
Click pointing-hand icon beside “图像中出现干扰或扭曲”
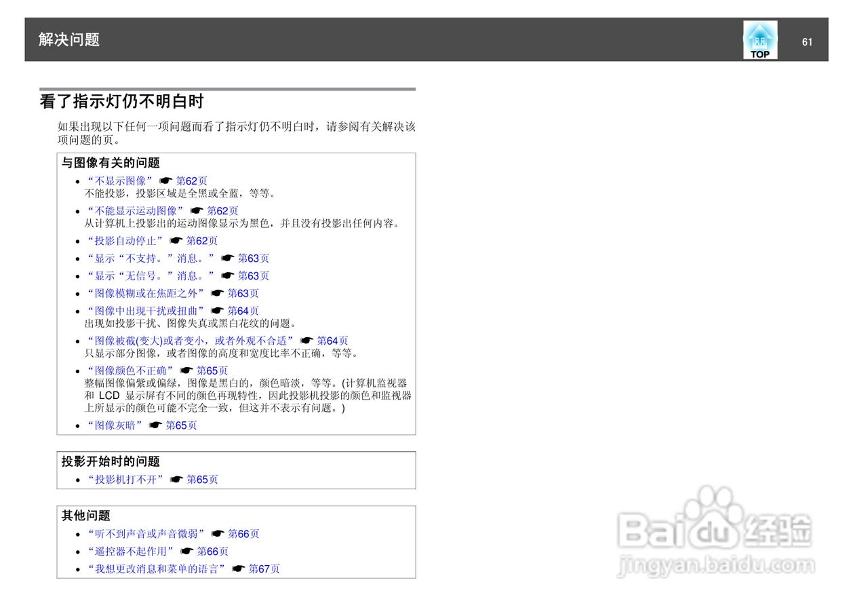[218, 311]
